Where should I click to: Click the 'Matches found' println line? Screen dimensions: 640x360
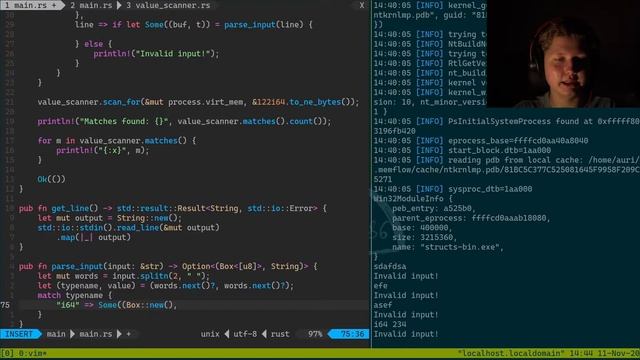tap(184, 121)
